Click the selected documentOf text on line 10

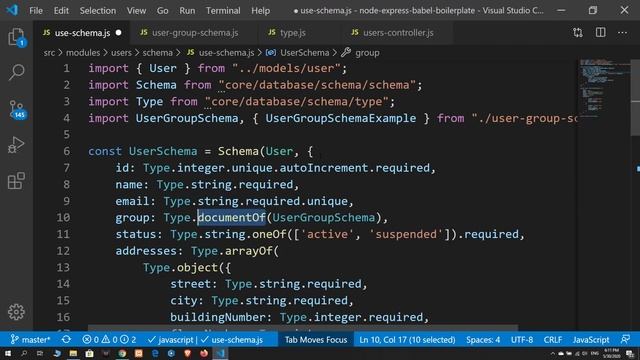[231, 218]
